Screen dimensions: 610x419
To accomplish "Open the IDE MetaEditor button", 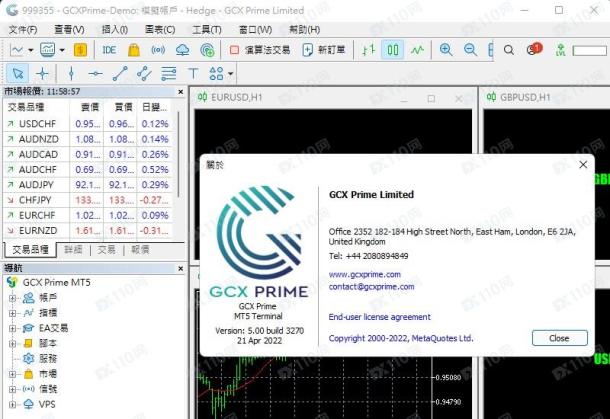I will tap(109, 50).
